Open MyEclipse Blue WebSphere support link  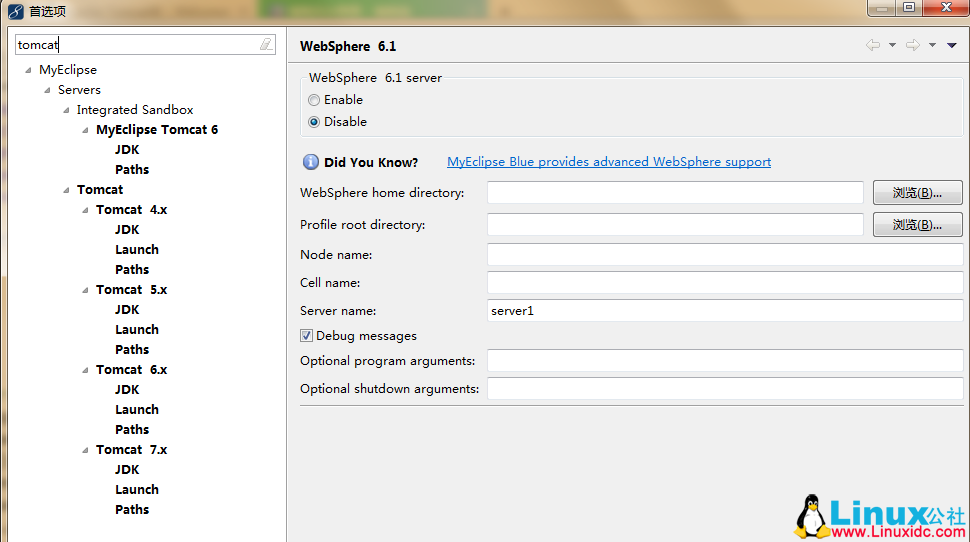tap(609, 161)
